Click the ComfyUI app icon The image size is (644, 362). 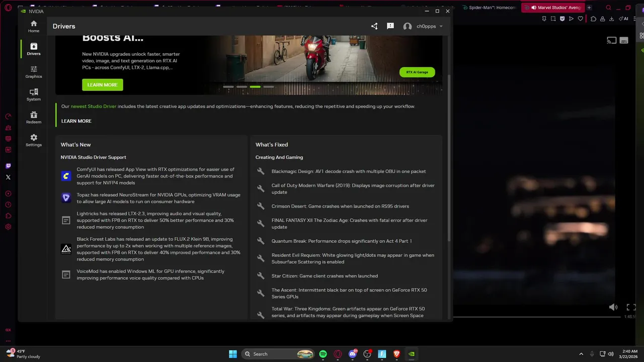[66, 176]
